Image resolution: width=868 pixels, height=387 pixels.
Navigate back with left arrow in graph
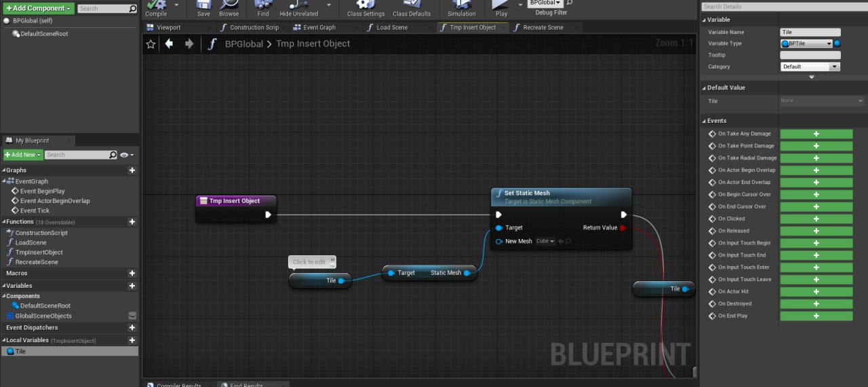pos(169,43)
